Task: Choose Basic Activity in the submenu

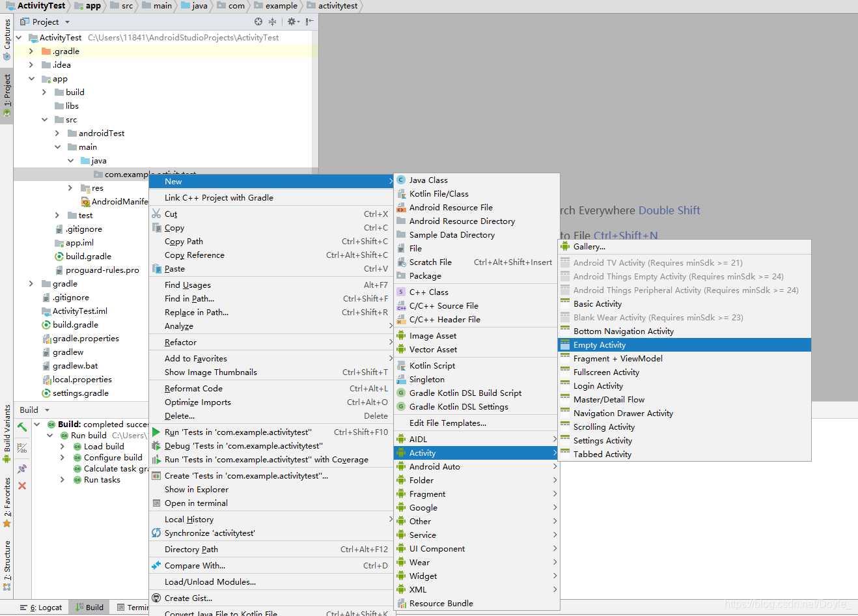Action: tap(684, 304)
